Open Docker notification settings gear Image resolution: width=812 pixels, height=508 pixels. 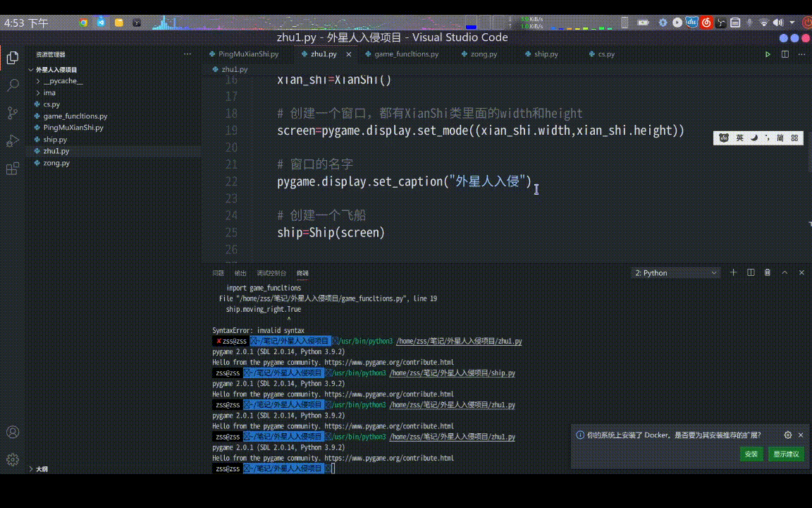[787, 435]
